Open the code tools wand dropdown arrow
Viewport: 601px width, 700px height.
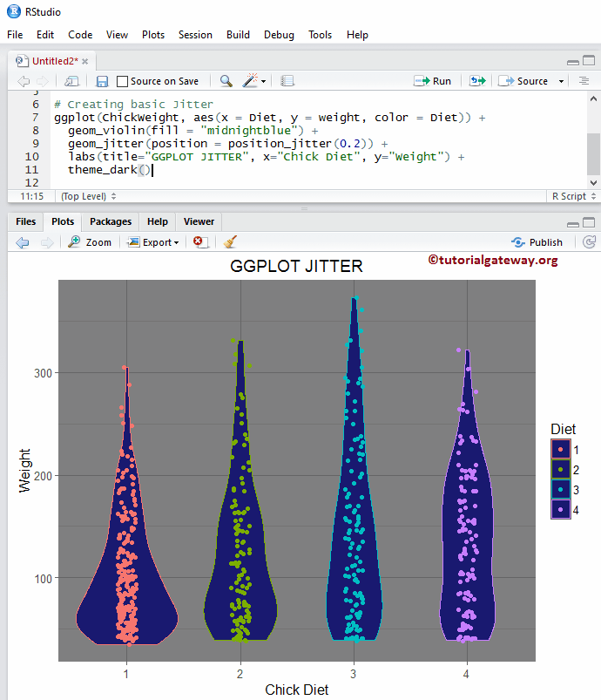pyautogui.click(x=264, y=81)
